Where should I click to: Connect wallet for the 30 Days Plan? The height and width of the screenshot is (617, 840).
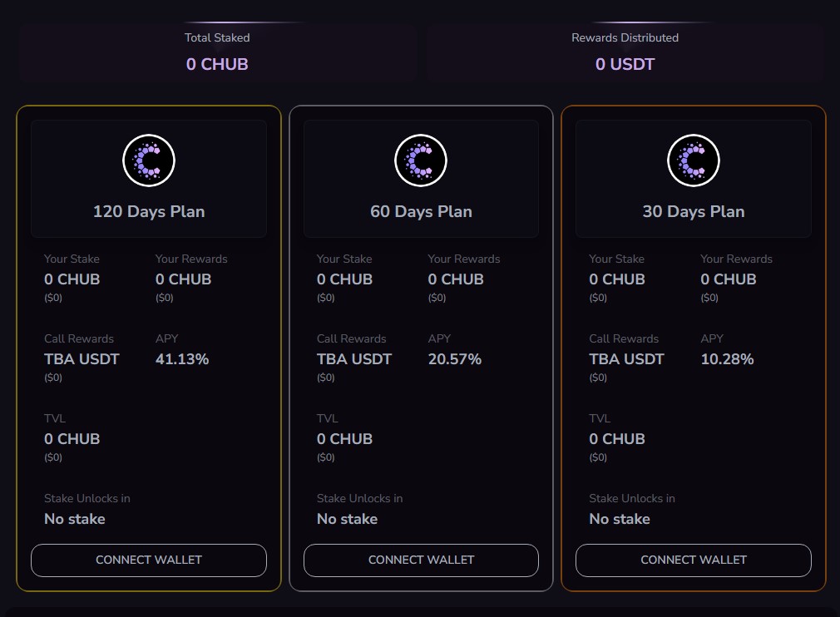(x=694, y=560)
